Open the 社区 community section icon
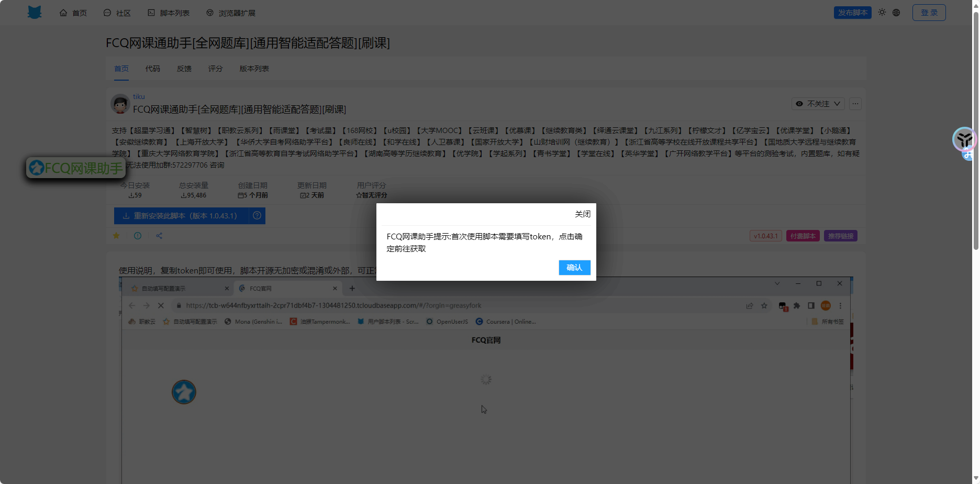 tap(107, 12)
